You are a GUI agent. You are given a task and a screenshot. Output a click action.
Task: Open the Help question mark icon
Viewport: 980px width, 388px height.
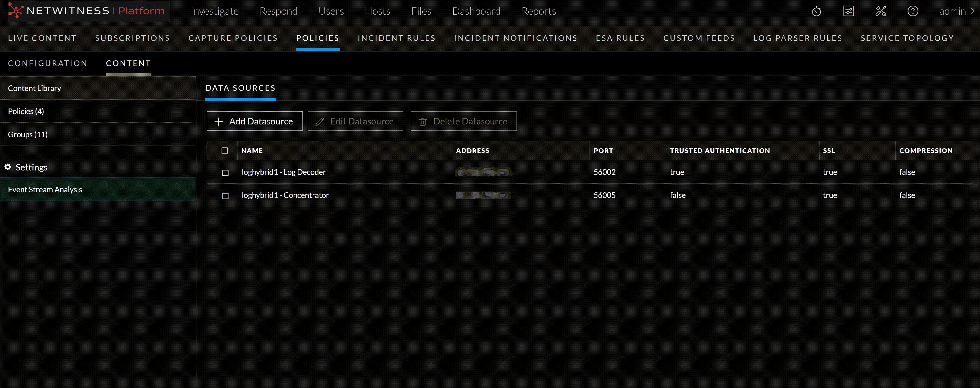coord(912,11)
